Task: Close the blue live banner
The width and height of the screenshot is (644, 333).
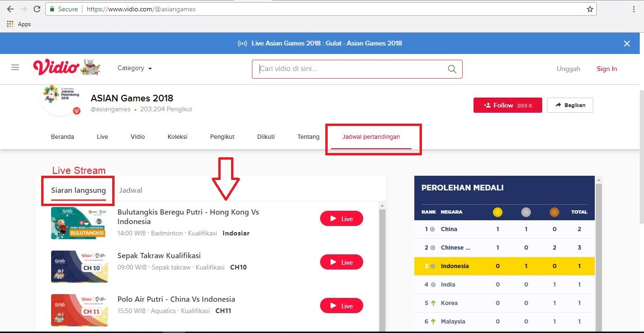Action: (627, 44)
